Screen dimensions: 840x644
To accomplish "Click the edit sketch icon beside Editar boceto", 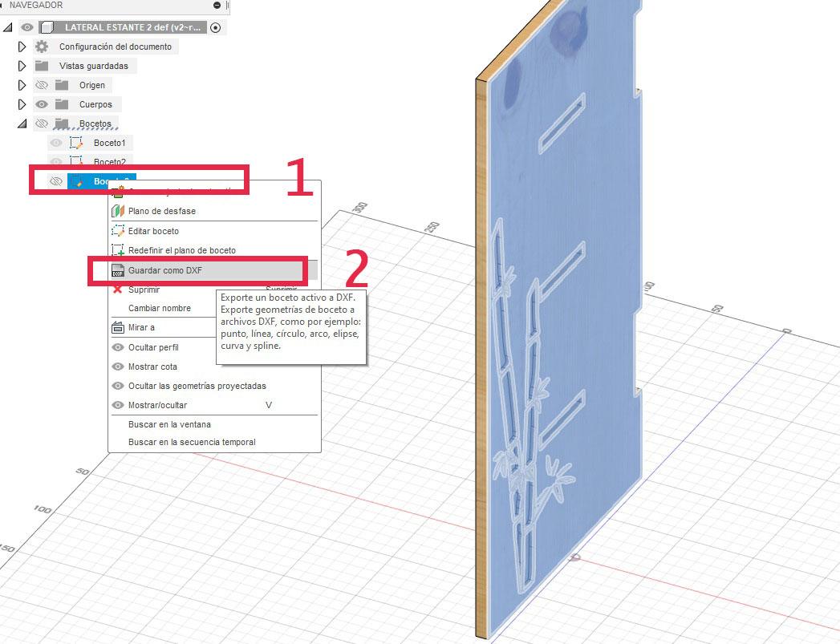I will 118,231.
